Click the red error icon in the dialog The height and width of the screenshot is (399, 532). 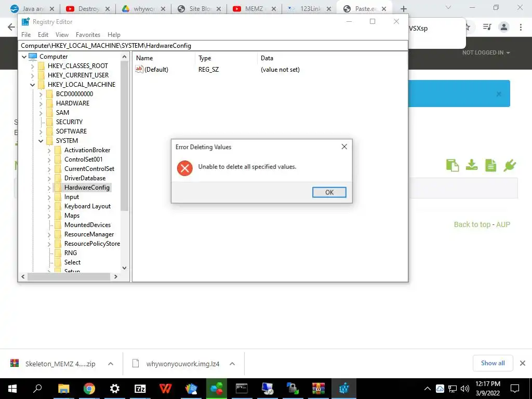point(185,168)
